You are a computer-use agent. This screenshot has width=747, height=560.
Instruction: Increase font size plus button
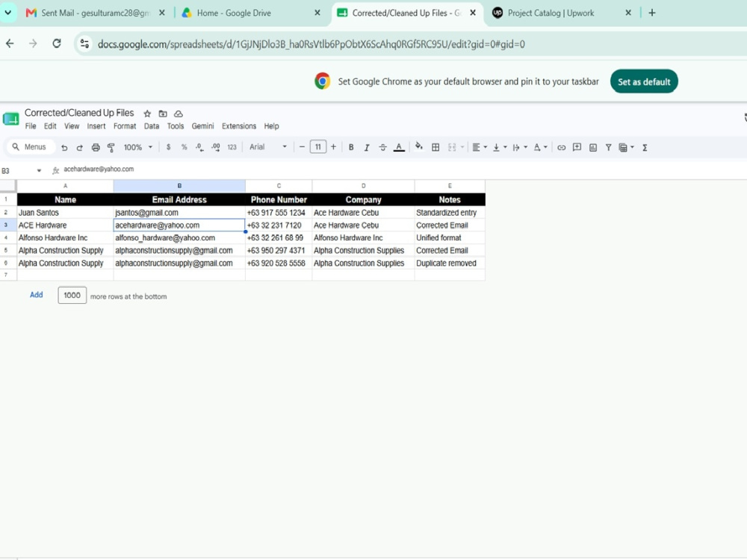(333, 147)
